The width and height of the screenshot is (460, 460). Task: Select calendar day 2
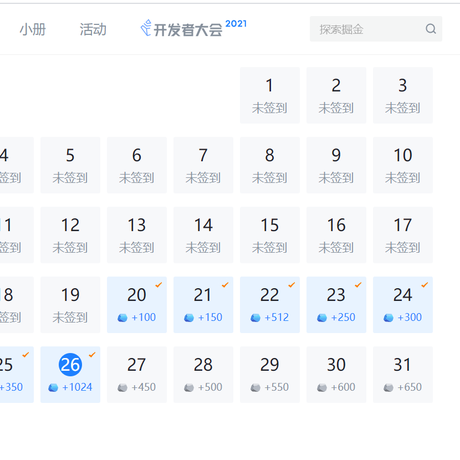[x=336, y=95]
